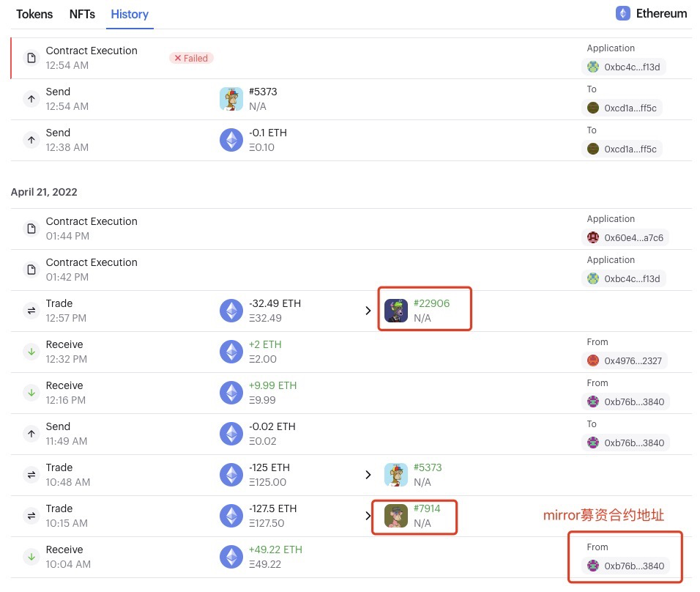
Task: Click the -127.5 ETH amount text
Action: tap(273, 508)
